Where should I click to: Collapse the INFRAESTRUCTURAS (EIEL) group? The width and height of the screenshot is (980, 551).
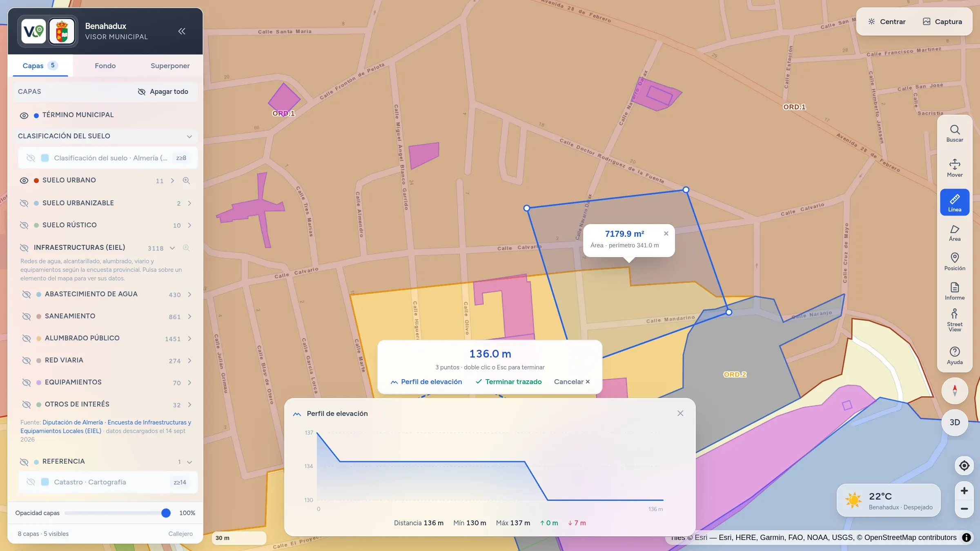pos(172,248)
